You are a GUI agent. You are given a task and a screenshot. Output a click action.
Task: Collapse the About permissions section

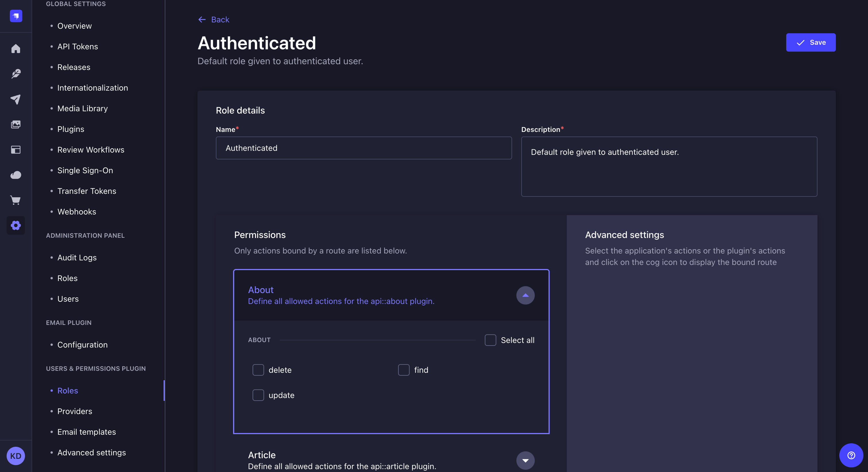coord(525,295)
